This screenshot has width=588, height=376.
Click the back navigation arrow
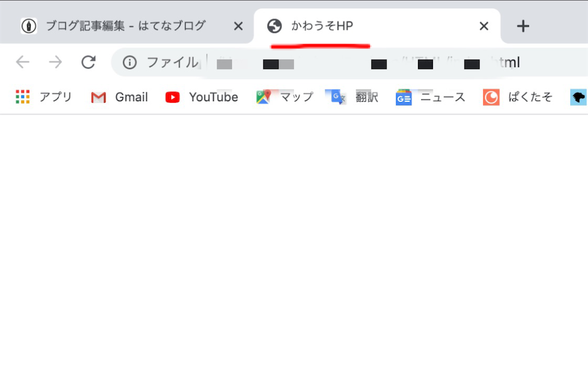(23, 62)
